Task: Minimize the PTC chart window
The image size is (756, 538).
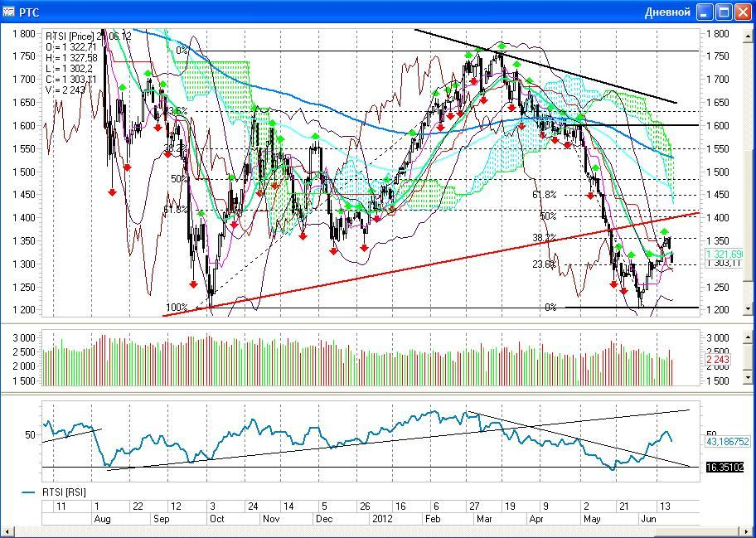Action: coord(705,12)
